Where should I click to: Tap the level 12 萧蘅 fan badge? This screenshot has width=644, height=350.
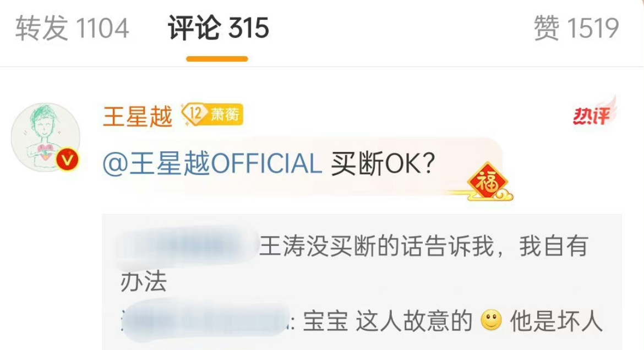pyautogui.click(x=212, y=114)
